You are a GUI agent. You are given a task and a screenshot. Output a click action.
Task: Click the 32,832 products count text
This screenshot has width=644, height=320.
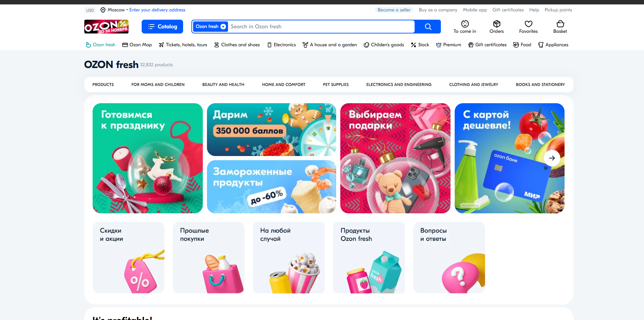[x=156, y=65]
